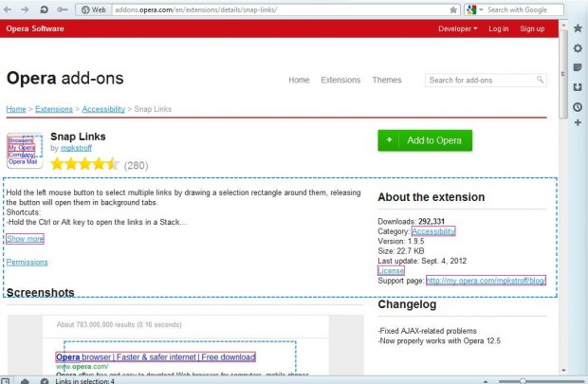Click the scrollbar down arrow
The image size is (588, 384).
click(563, 371)
